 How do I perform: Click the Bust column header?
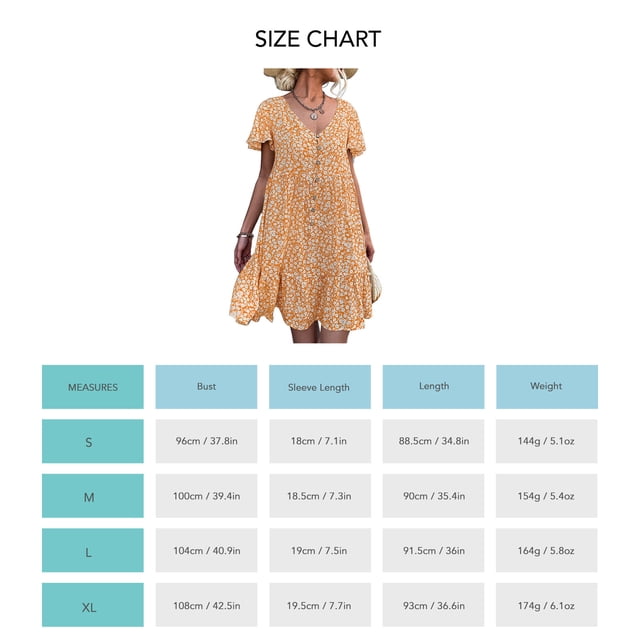click(x=206, y=387)
